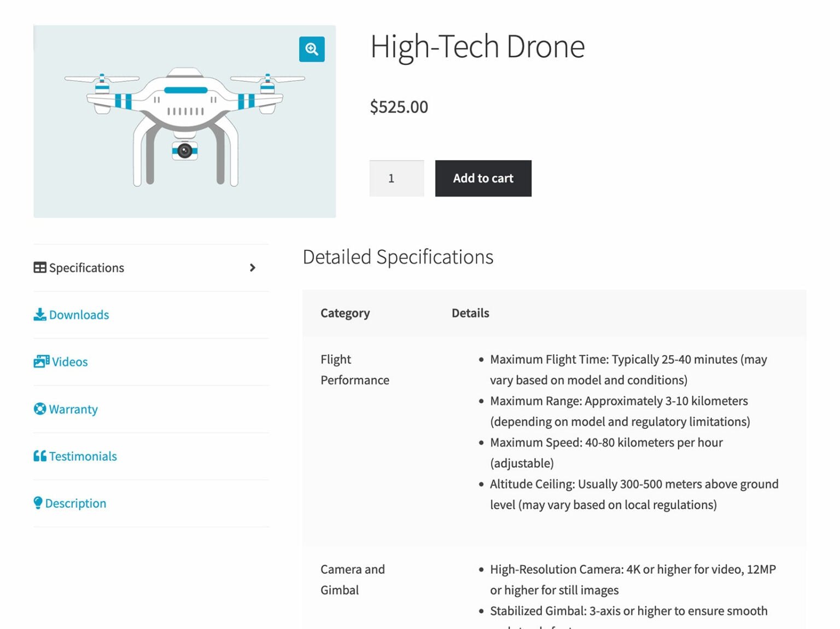840x629 pixels.
Task: Click the quantity input field
Action: pyautogui.click(x=396, y=178)
